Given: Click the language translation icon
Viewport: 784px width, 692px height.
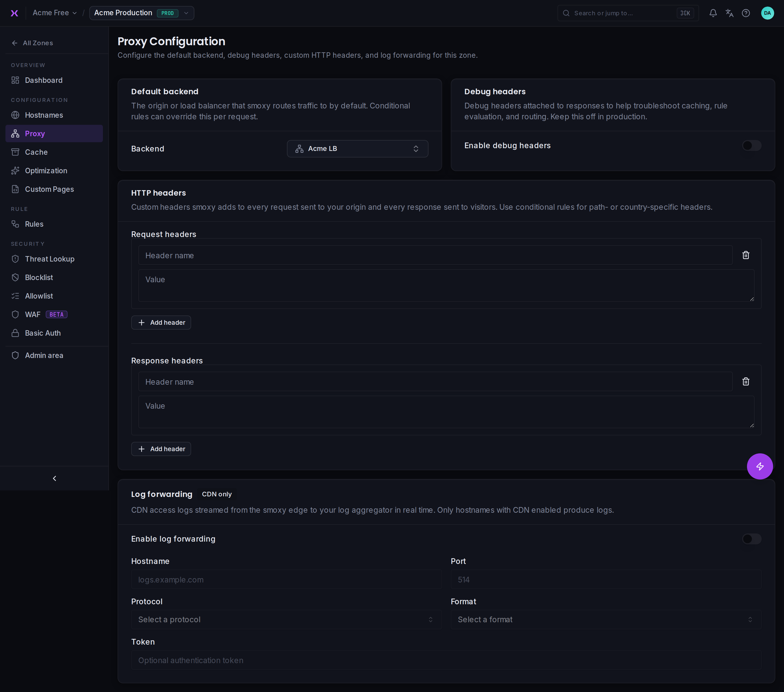Looking at the screenshot, I should (x=729, y=13).
